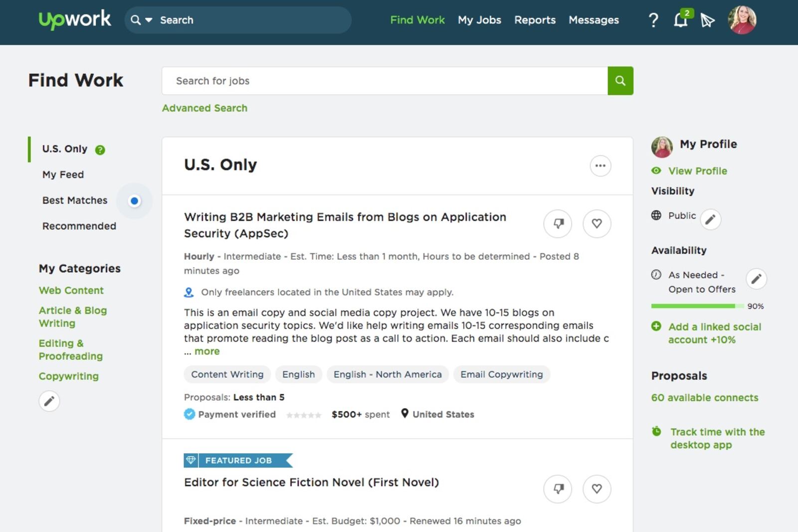Expand job description with the more link

coord(207,351)
